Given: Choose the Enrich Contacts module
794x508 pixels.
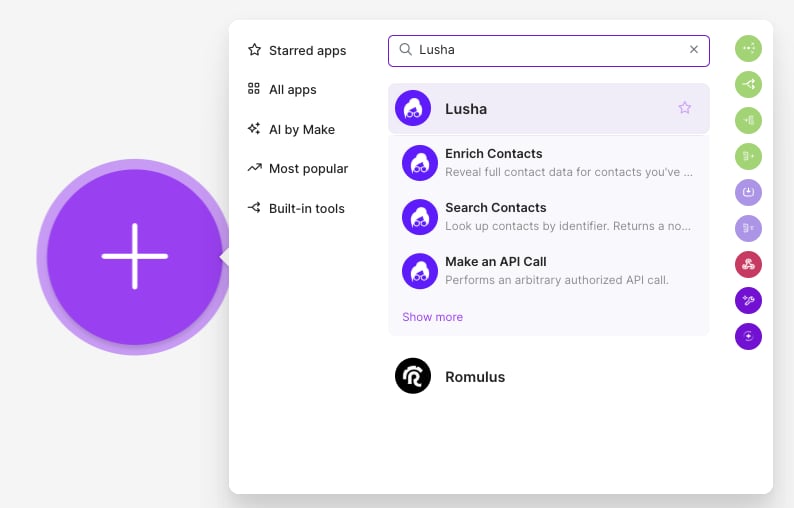Looking at the screenshot, I should tap(549, 163).
